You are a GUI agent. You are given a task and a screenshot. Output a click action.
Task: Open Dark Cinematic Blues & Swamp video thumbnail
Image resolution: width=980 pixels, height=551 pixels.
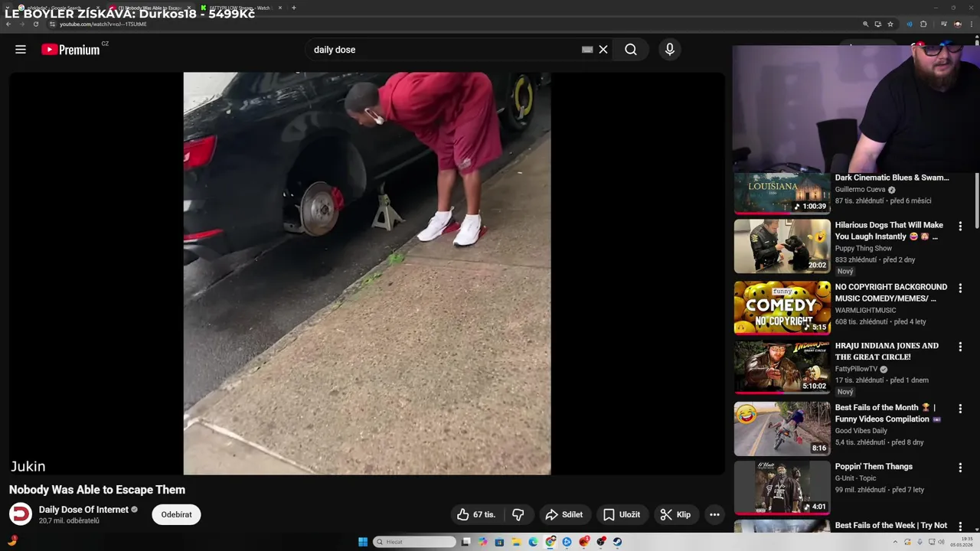pyautogui.click(x=782, y=193)
